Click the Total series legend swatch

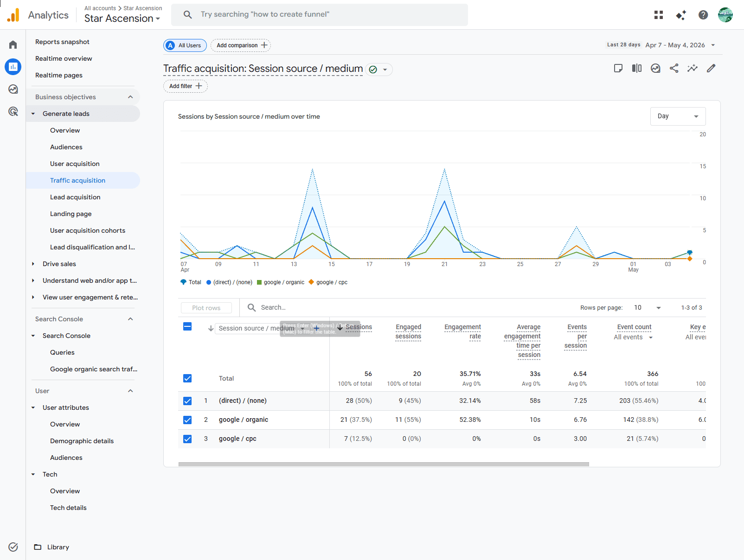click(183, 282)
